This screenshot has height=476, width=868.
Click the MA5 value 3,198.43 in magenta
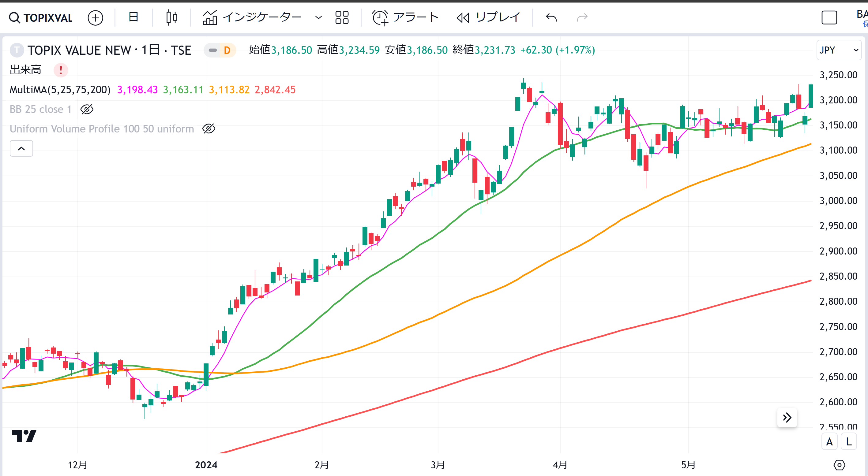[x=137, y=90]
